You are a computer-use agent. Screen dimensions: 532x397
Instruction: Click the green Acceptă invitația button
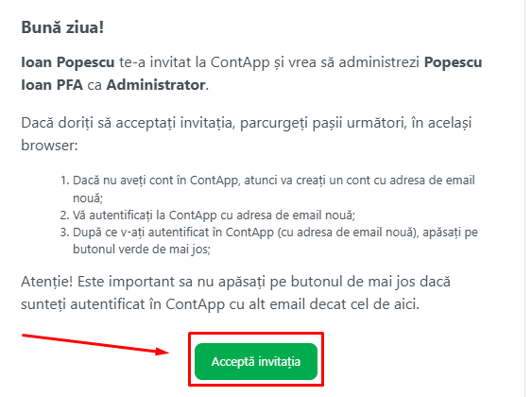pos(256,361)
